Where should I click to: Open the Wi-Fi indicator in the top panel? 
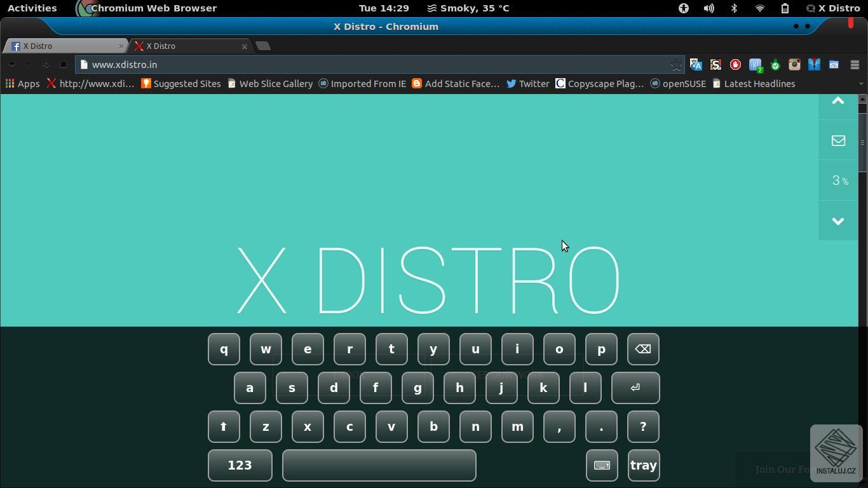pos(759,8)
